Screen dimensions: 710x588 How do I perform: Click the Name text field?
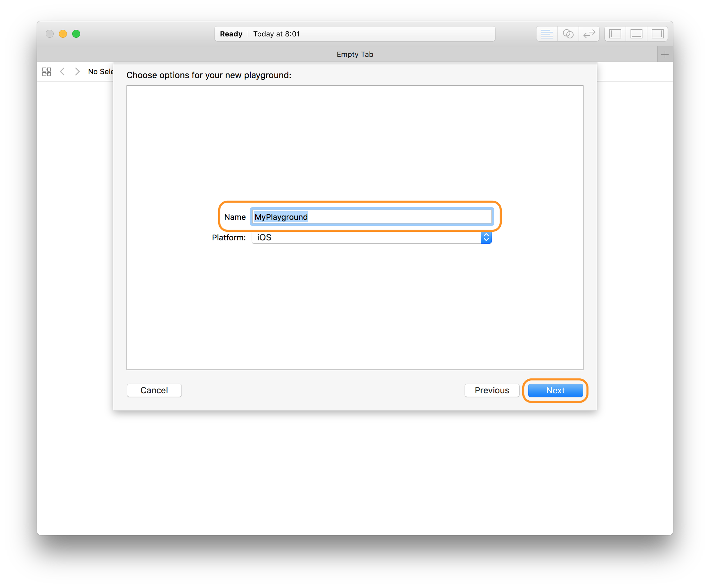point(372,217)
